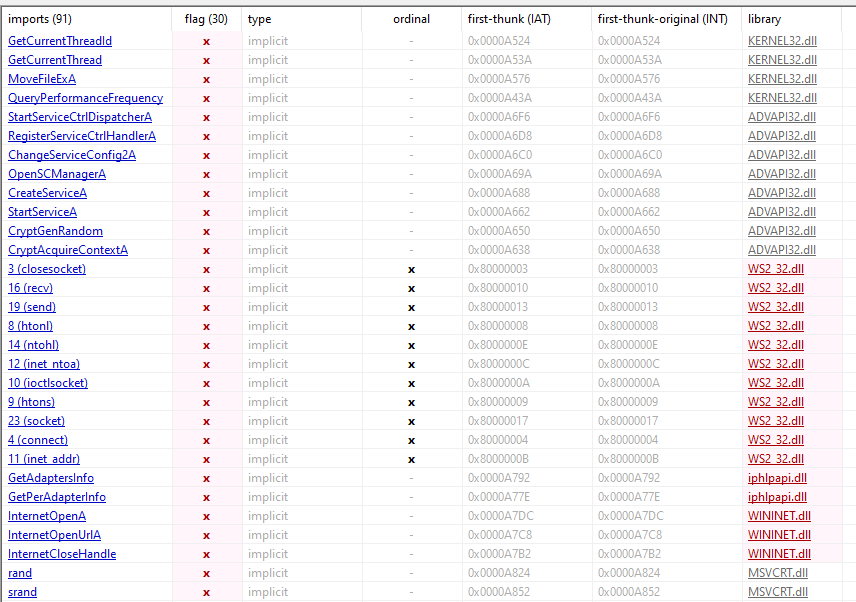Click the iphlpapi.dll link for GetPerAdapterInfo
This screenshot has width=856, height=602.
pos(777,497)
